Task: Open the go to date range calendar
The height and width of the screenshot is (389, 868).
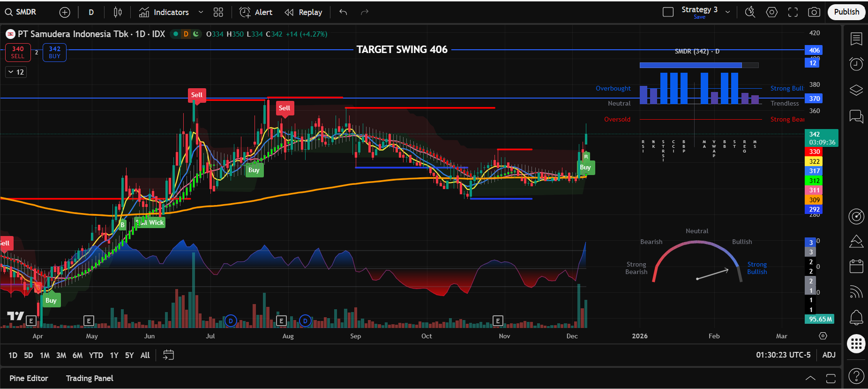Action: 168,355
